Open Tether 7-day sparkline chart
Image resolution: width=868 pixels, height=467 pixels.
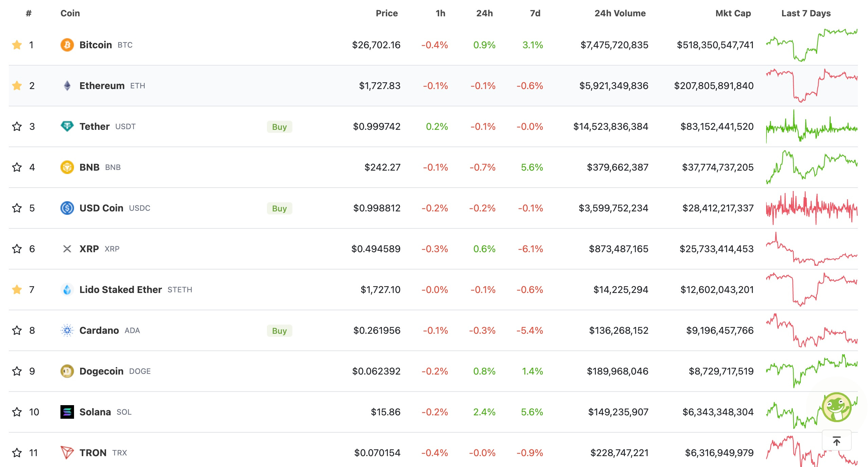point(812,126)
